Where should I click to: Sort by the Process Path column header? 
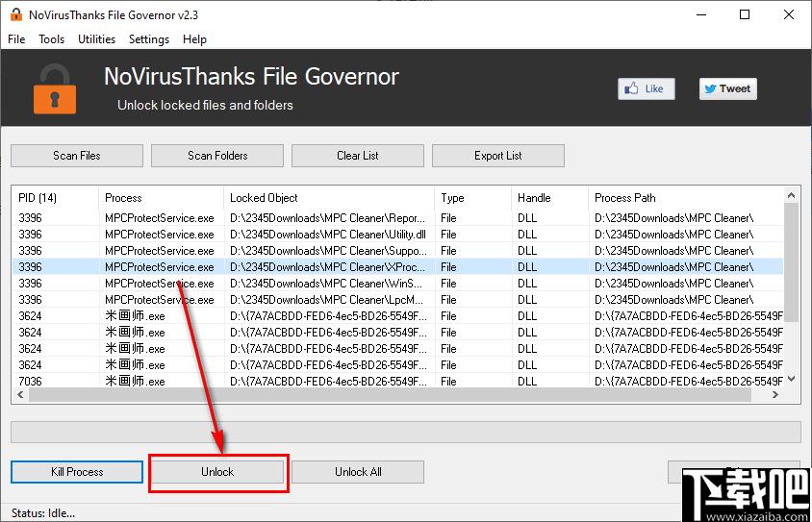point(687,198)
